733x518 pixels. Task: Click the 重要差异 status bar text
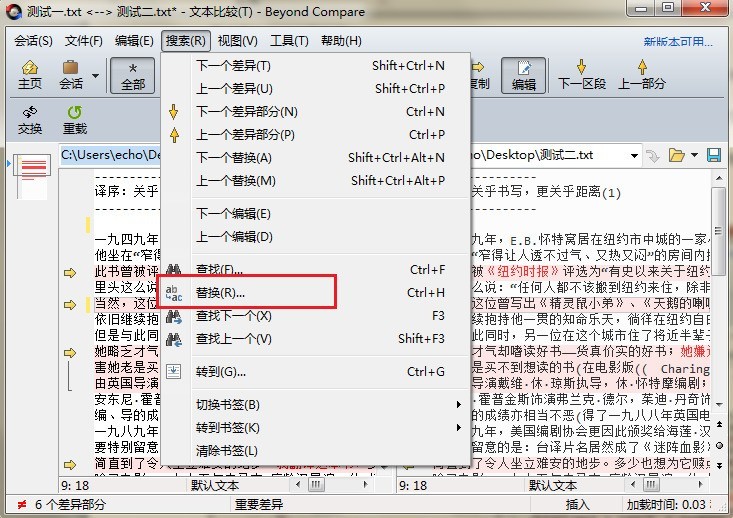259,505
